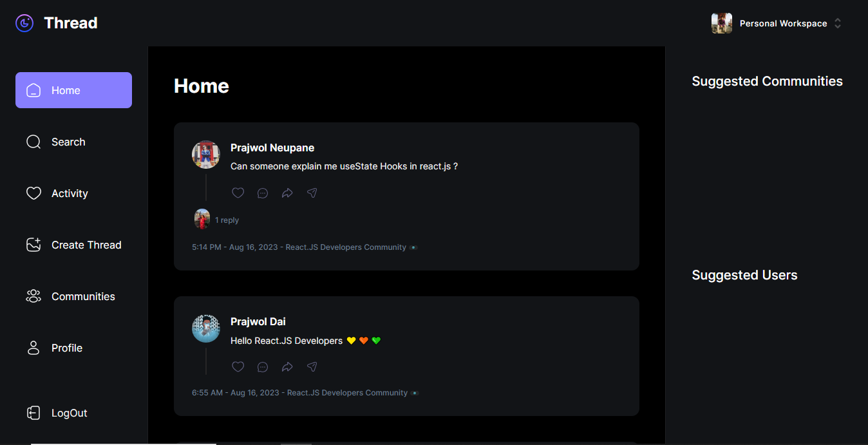The width and height of the screenshot is (868, 445).
Task: Repost Prajwol Dai's thread with arrow icon
Action: 287,367
